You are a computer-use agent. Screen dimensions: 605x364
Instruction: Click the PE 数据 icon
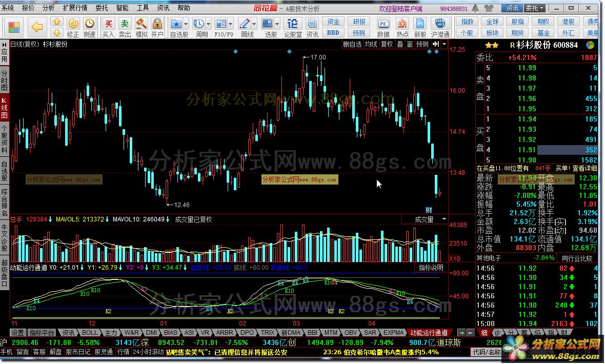[x=383, y=24]
